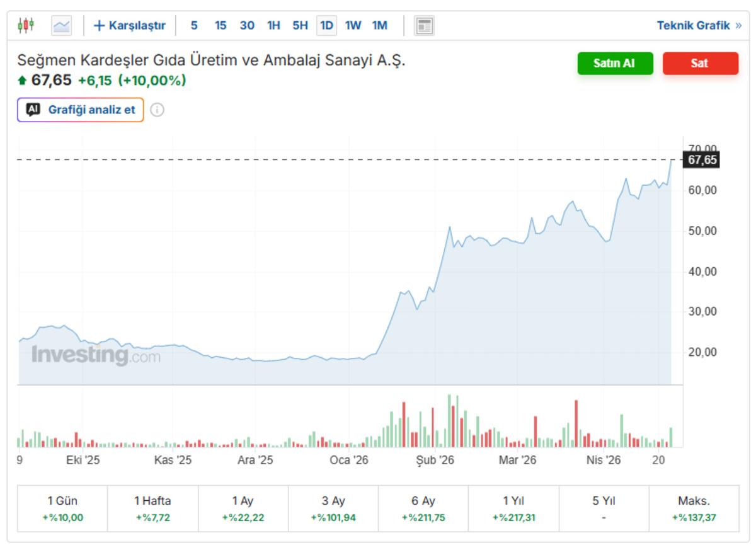The width and height of the screenshot is (756, 555).
Task: Switch to candlestick chart type icon
Action: [25, 26]
